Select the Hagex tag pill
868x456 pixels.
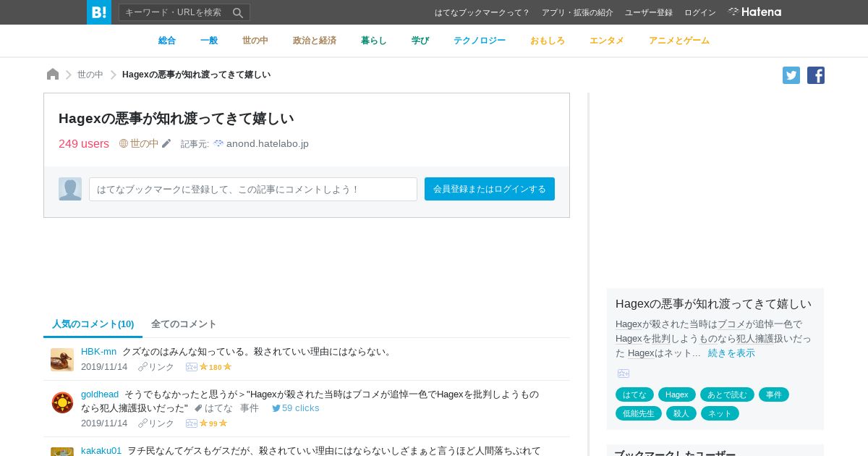[677, 394]
